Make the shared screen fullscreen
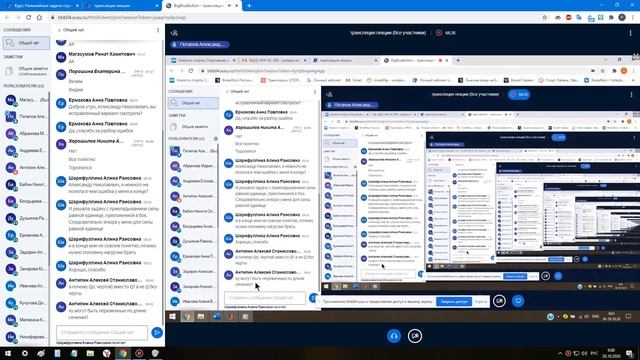640x360 pixels. [x=636, y=58]
